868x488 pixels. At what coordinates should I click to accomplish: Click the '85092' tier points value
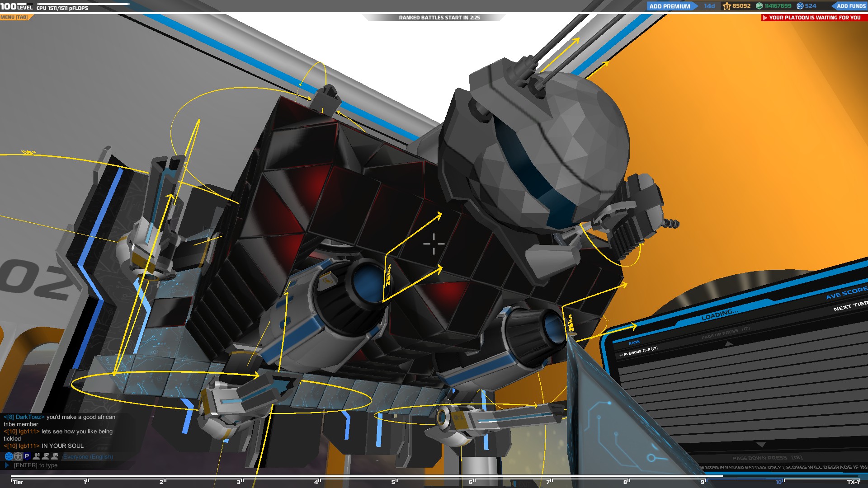pos(741,6)
